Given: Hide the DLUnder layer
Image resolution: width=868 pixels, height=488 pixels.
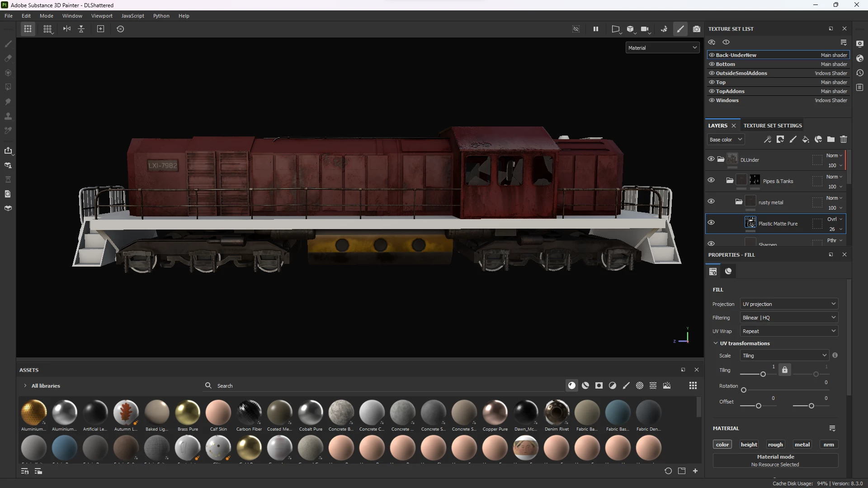Looking at the screenshot, I should click(711, 159).
